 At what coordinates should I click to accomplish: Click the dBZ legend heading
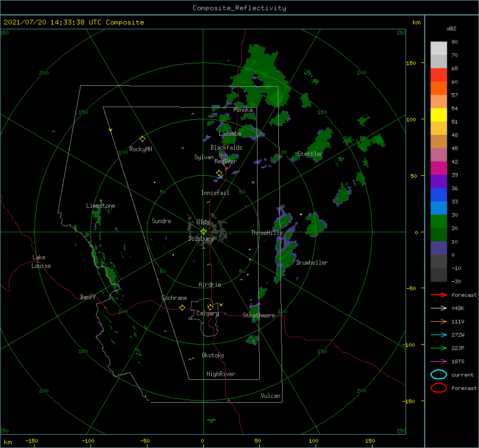click(451, 28)
